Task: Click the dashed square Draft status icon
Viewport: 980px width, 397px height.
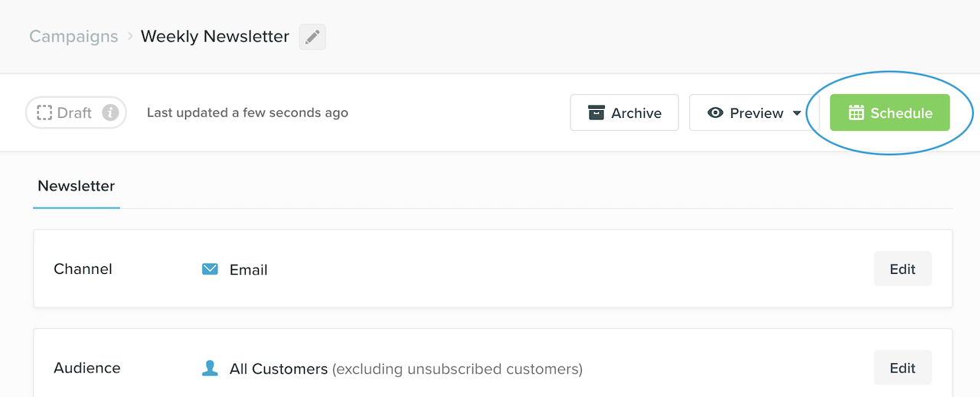Action: pyautogui.click(x=44, y=113)
